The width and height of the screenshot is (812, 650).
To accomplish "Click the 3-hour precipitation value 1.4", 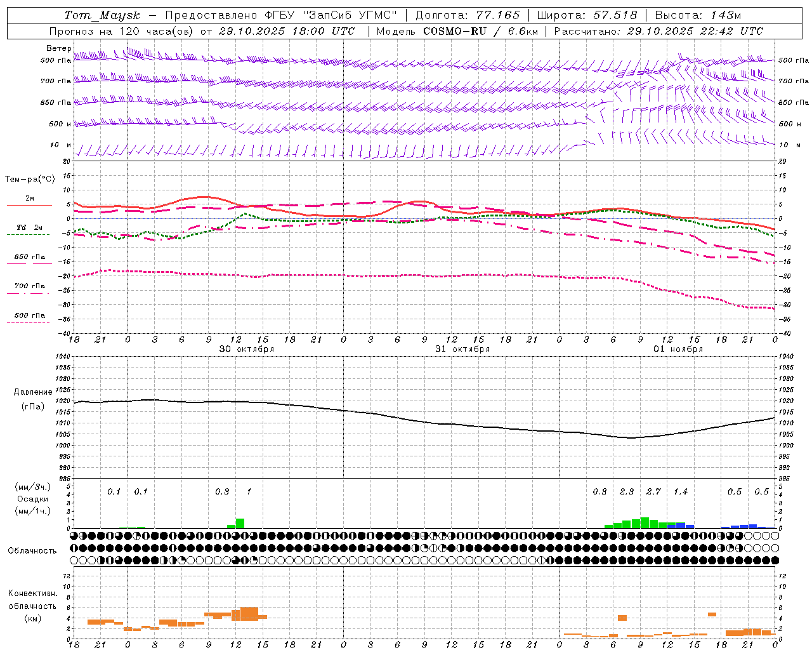I will (x=681, y=492).
